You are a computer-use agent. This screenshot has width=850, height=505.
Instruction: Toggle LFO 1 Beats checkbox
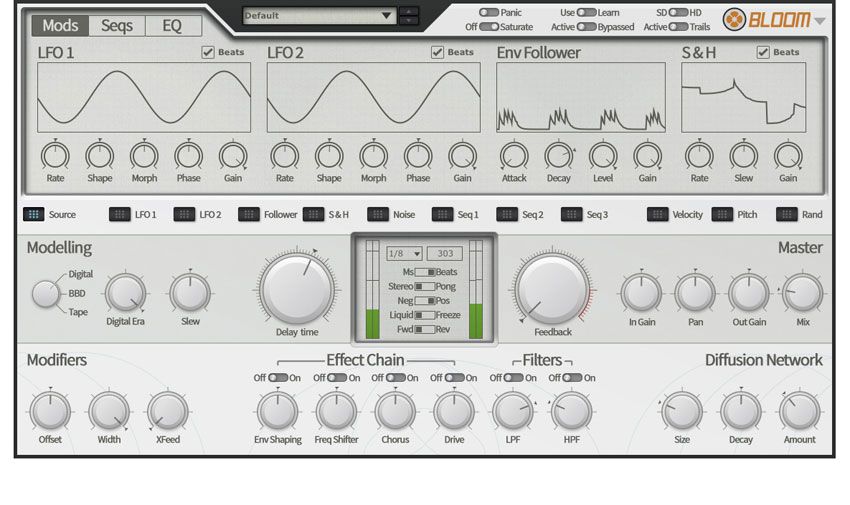point(208,52)
